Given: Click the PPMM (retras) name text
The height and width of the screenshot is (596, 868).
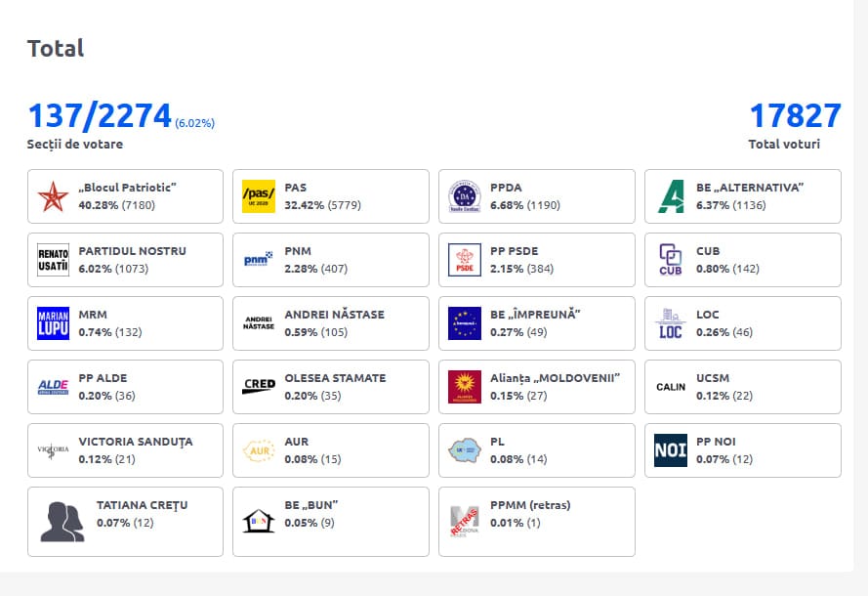Looking at the screenshot, I should click(x=530, y=506).
